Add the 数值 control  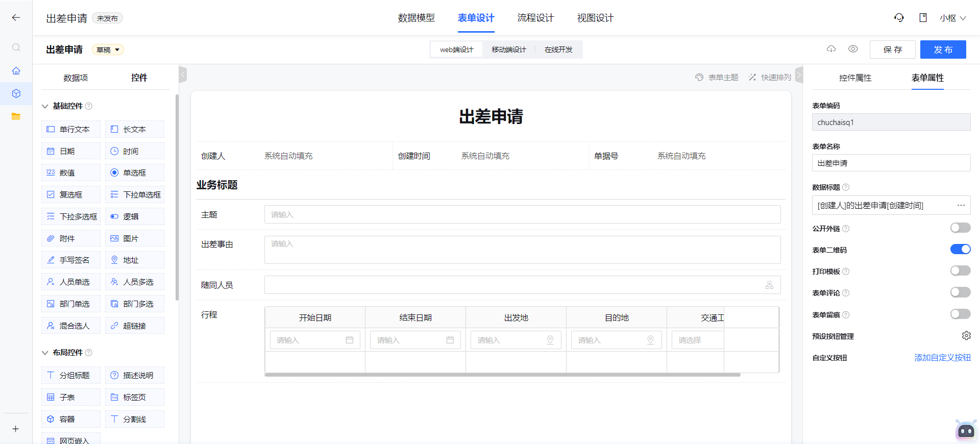(71, 172)
